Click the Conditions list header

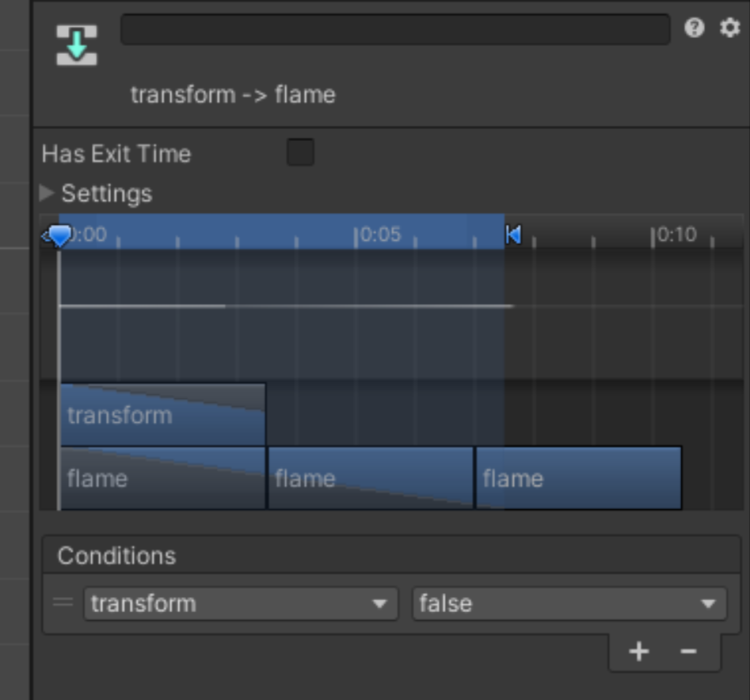pos(391,555)
